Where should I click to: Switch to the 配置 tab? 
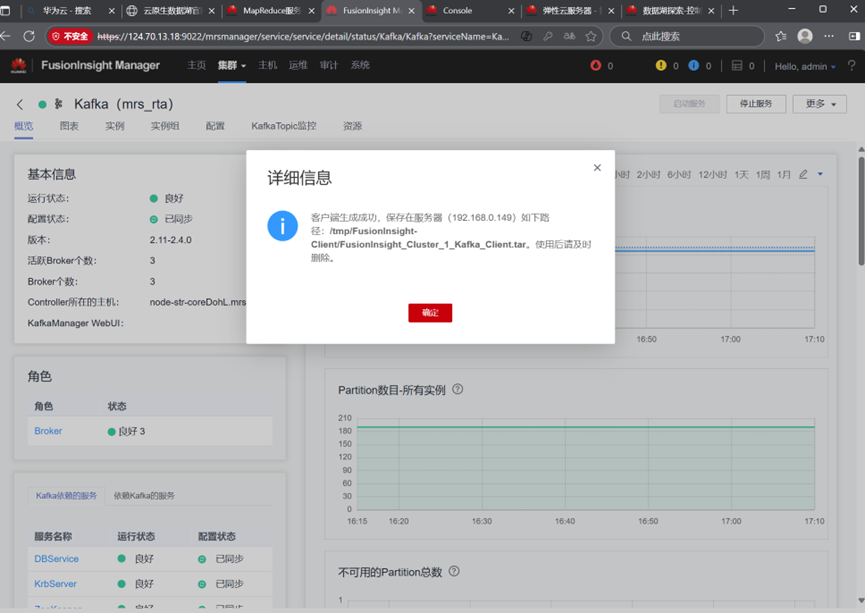click(215, 126)
